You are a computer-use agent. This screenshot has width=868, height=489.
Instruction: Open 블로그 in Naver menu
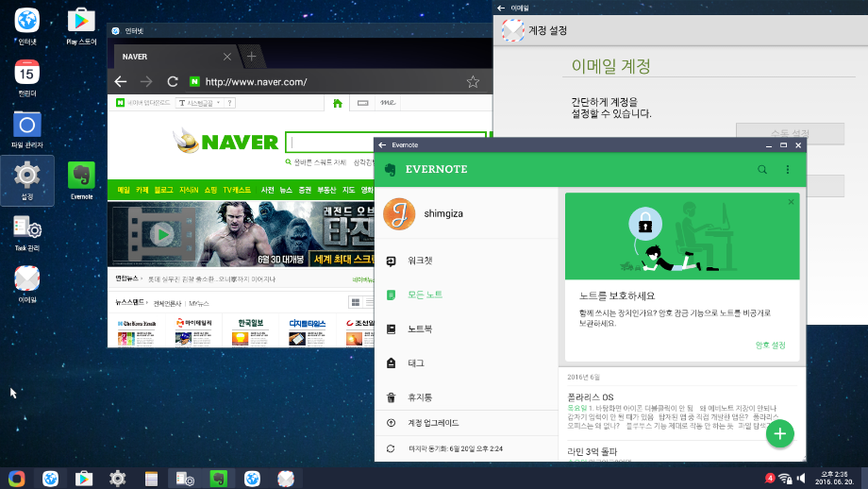click(163, 190)
